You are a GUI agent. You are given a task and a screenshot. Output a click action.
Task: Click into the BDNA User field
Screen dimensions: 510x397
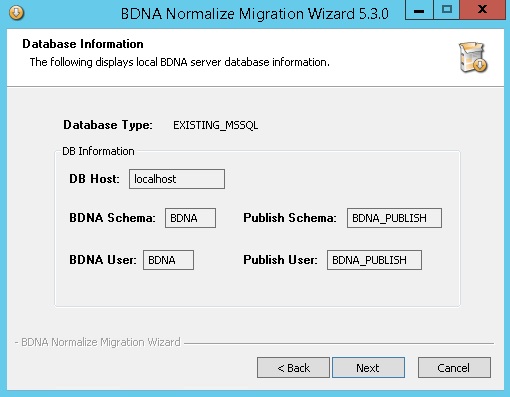(168, 260)
